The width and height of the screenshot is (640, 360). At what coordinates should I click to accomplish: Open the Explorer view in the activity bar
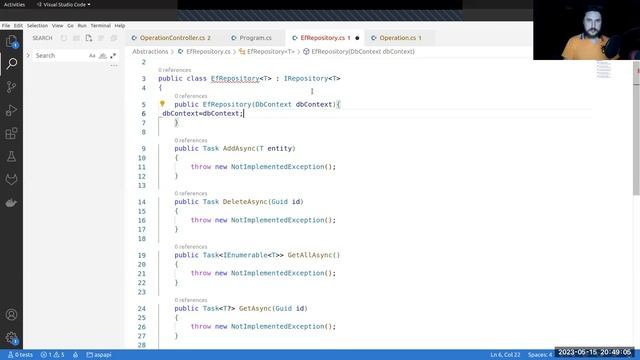[11, 41]
